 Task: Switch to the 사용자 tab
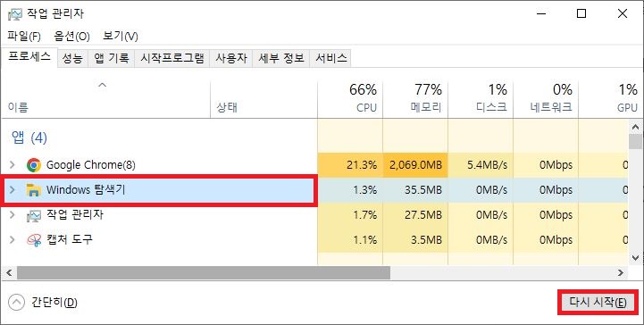(231, 58)
